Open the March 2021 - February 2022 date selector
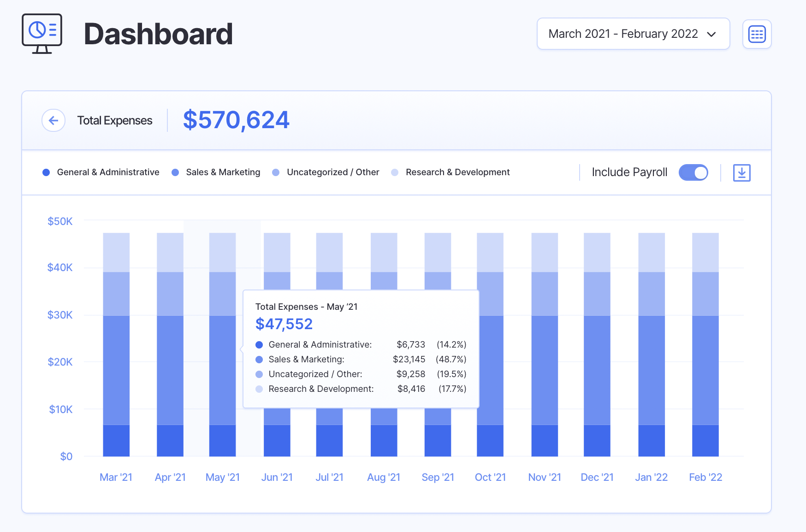This screenshot has width=806, height=532. pyautogui.click(x=633, y=34)
